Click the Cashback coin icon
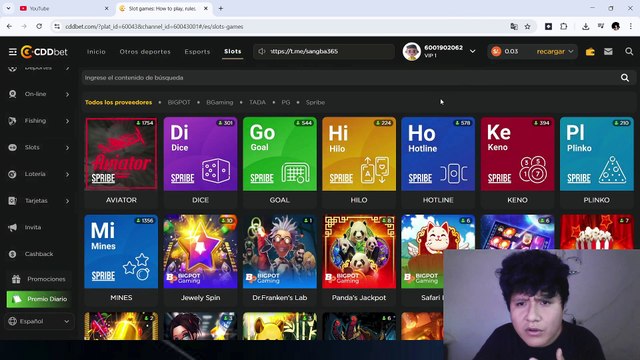 pyautogui.click(x=13, y=254)
